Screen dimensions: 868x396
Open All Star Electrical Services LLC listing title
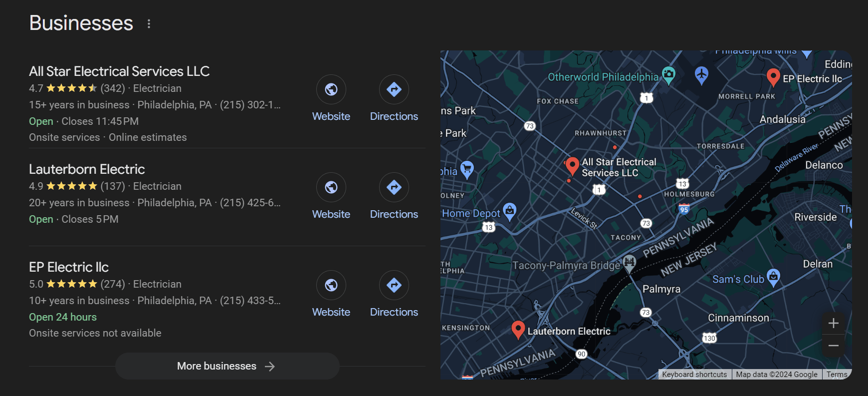click(x=119, y=71)
